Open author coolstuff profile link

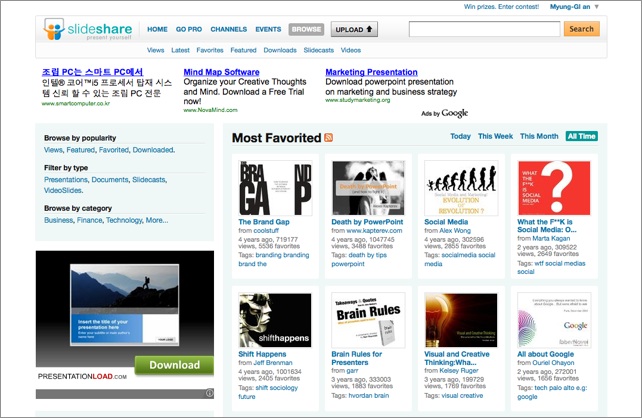[x=266, y=230]
